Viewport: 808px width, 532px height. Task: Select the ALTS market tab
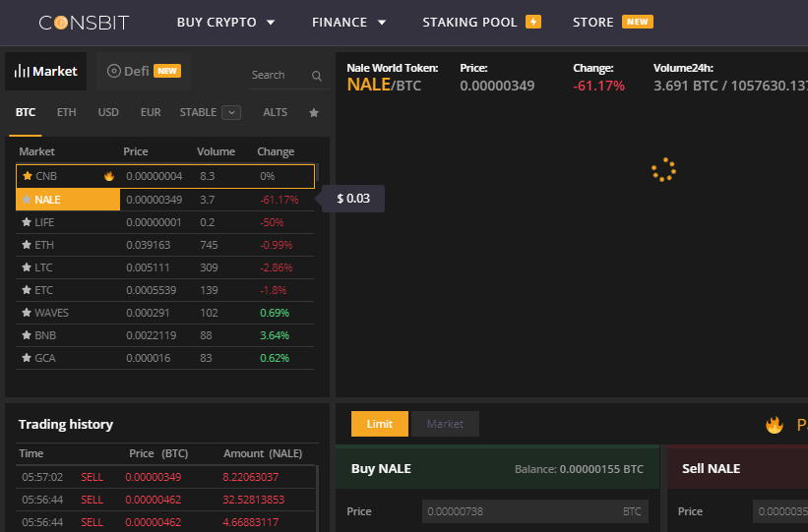pyautogui.click(x=276, y=112)
